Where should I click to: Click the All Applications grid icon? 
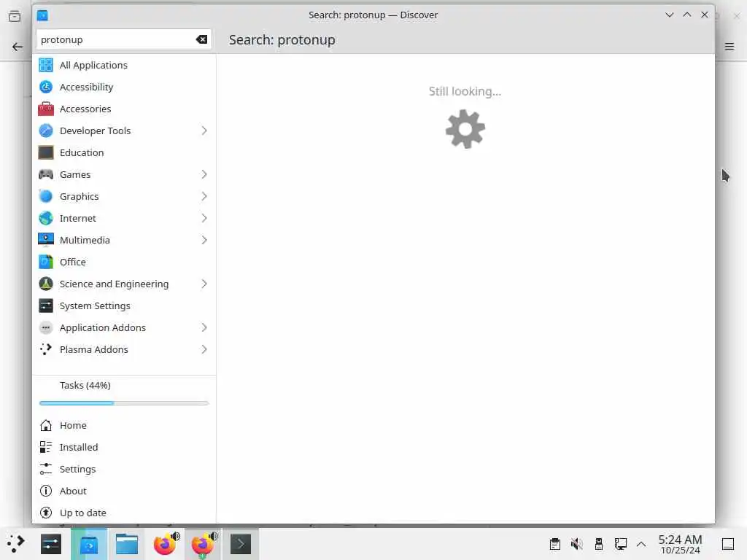[46, 65]
